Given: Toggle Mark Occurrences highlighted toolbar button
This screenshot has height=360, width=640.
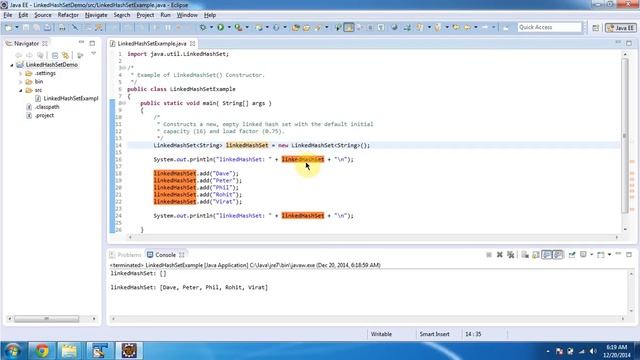Looking at the screenshot, I should [x=349, y=27].
